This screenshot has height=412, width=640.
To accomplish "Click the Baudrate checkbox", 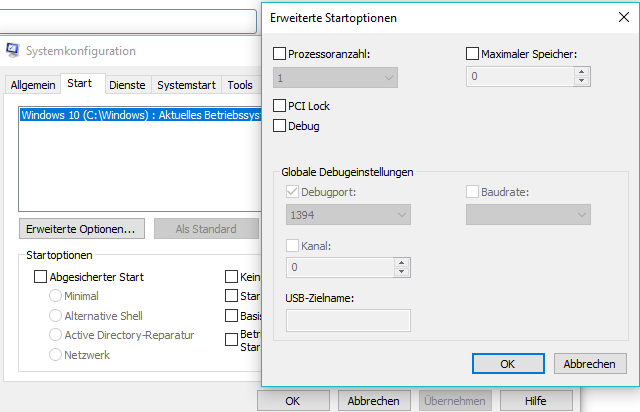I will click(472, 192).
